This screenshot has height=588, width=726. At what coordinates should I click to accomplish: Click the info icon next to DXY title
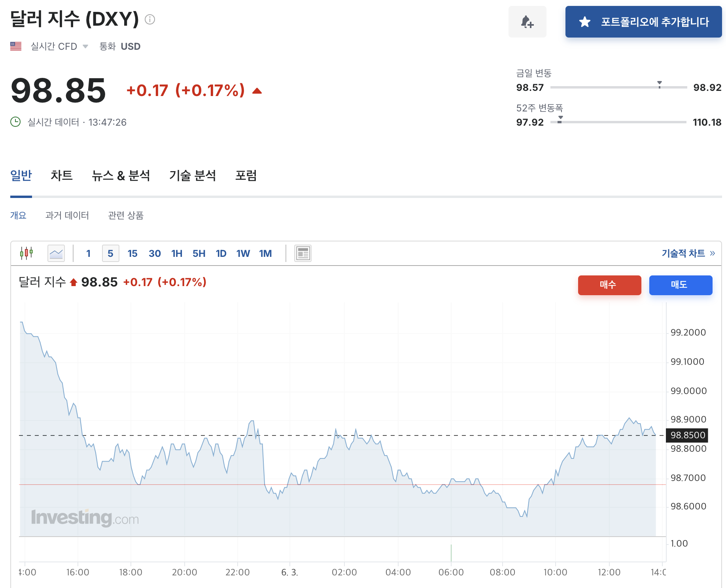click(x=150, y=19)
